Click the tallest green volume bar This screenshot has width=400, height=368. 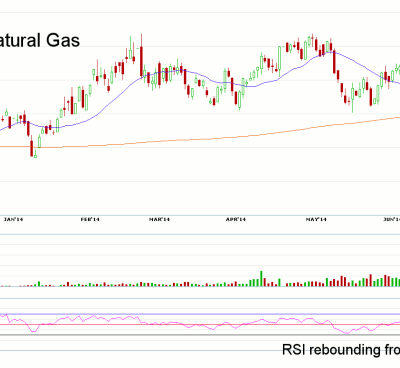(261, 279)
